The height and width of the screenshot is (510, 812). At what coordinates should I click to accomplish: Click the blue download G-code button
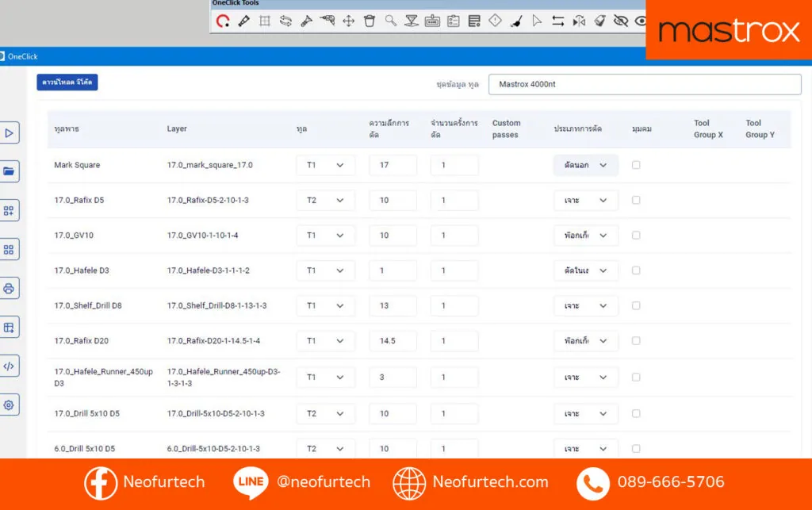67,82
